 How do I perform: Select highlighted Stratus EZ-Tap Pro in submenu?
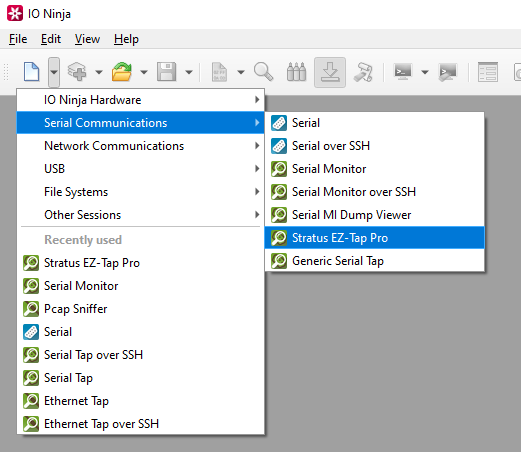375,238
